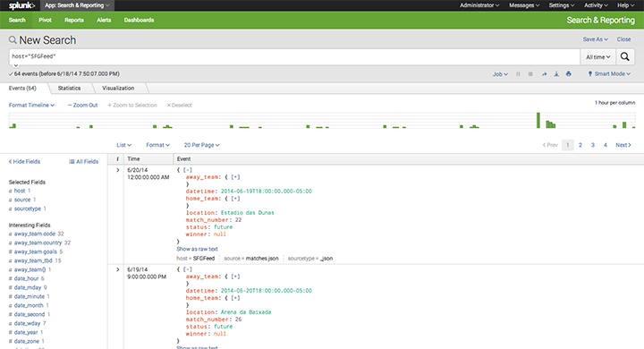Go to results page 4

click(x=606, y=145)
